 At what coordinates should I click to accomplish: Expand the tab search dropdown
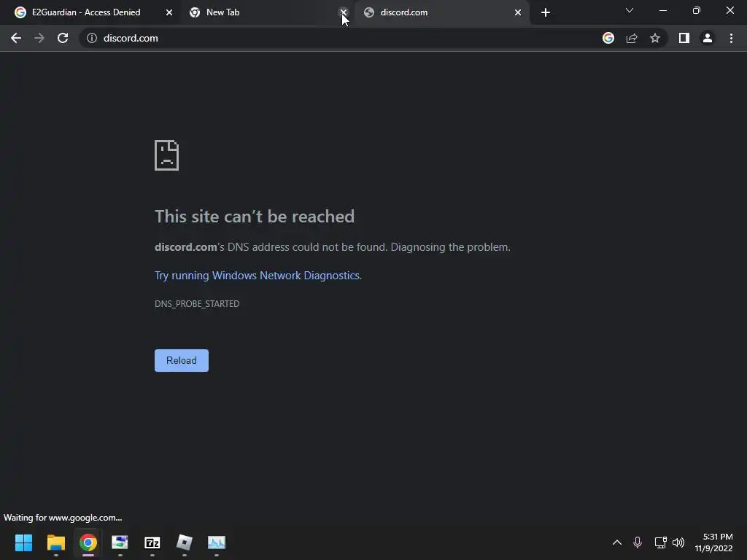[x=630, y=10]
